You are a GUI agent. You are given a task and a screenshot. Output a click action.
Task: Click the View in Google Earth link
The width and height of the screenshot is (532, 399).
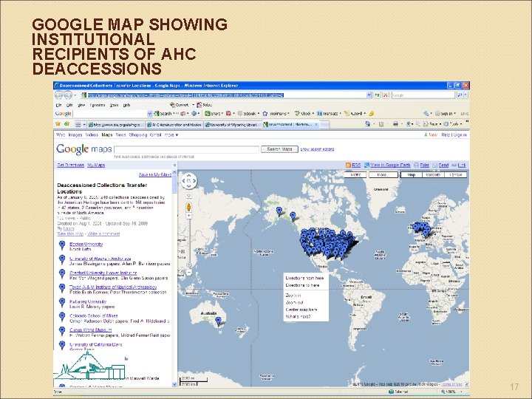coord(390,166)
